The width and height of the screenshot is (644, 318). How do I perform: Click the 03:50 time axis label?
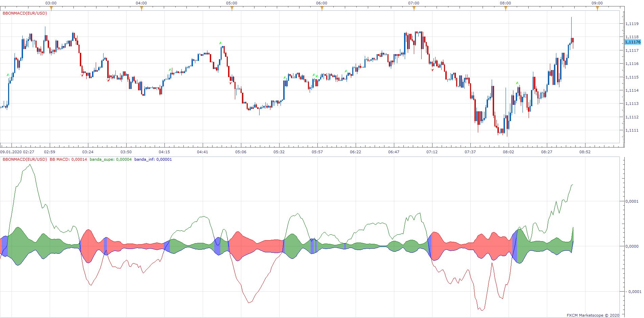coord(126,152)
